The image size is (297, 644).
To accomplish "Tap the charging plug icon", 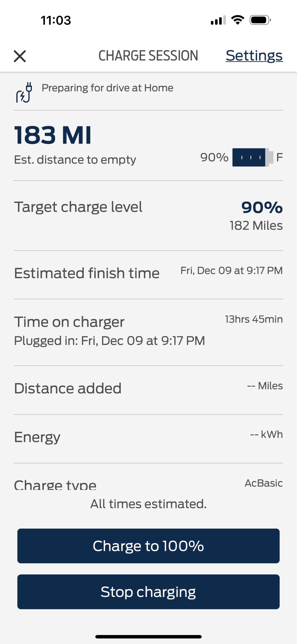I will click(24, 92).
